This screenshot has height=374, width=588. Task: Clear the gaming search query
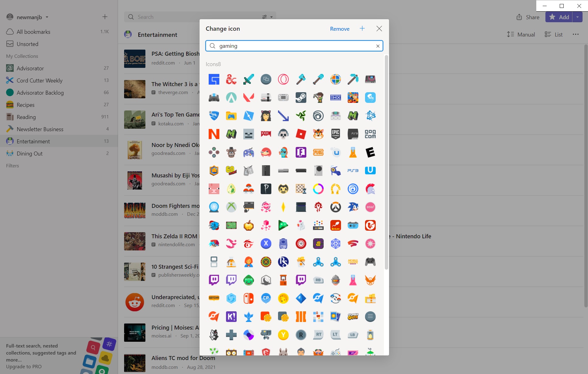coord(378,46)
